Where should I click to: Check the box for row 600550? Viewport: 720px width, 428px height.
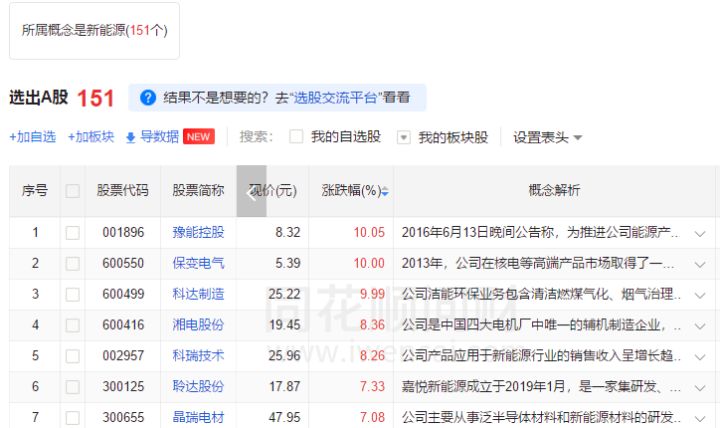(x=73, y=264)
